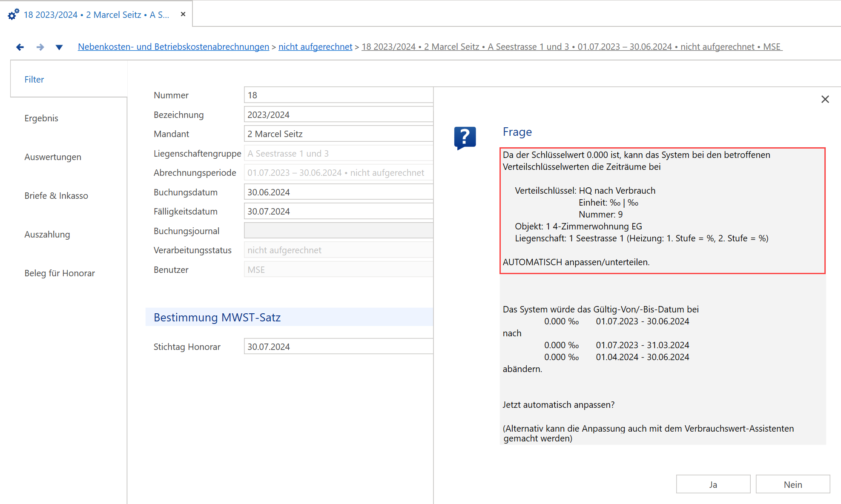The height and width of the screenshot is (504, 841).
Task: Confirm automatic adjustment with Ja
Action: 713,484
